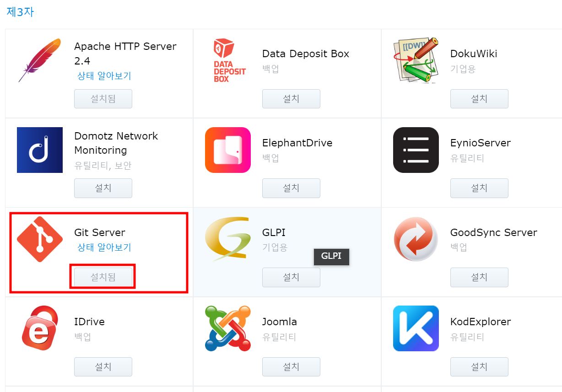The height and width of the screenshot is (392, 562).
Task: Open the IDrive red lock icon
Action: [x=40, y=328]
